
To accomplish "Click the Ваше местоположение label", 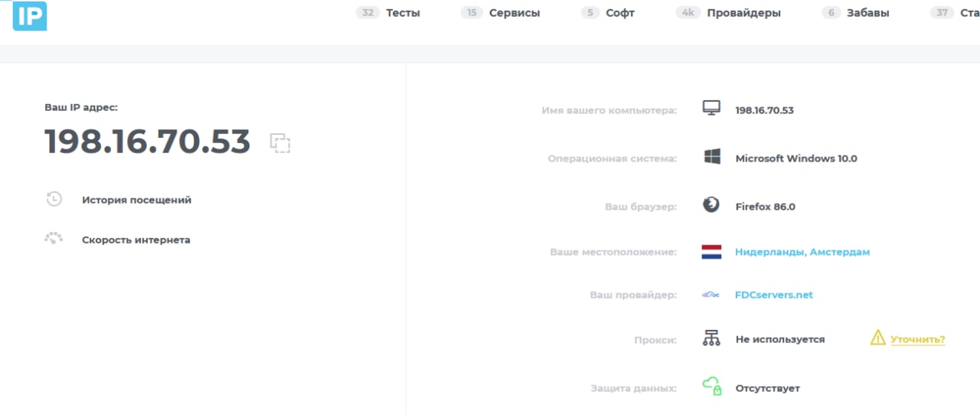I will pyautogui.click(x=613, y=252).
